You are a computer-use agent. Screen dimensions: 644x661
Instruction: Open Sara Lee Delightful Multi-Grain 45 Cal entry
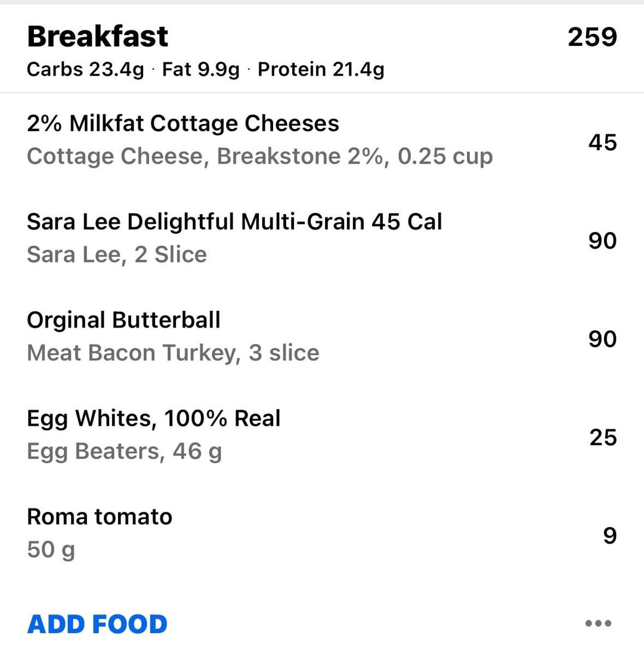pos(322,240)
